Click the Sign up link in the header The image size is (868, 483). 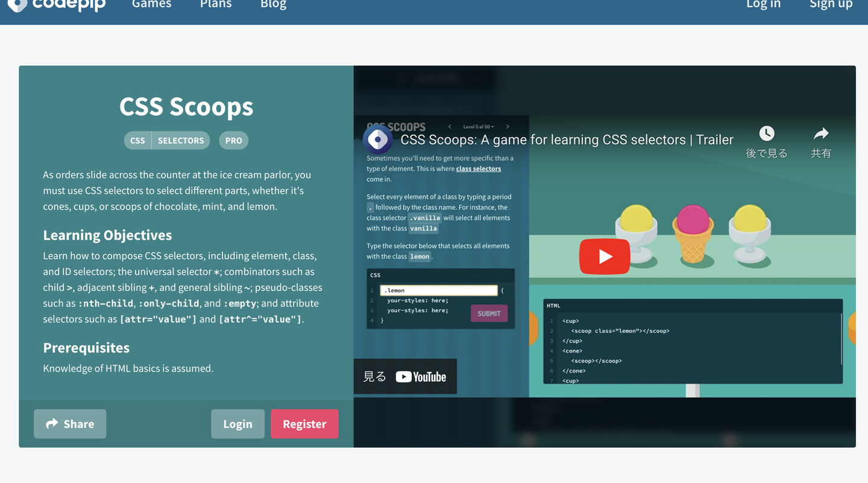click(x=831, y=4)
